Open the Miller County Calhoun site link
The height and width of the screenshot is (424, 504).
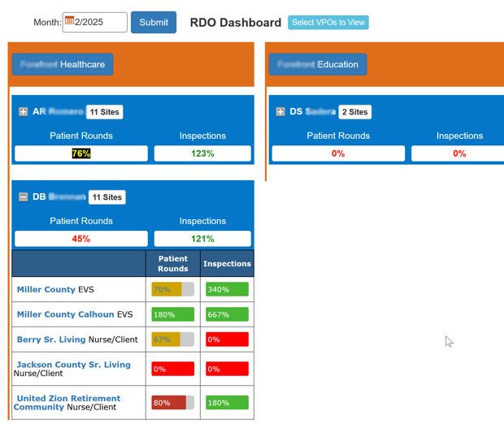click(x=65, y=314)
